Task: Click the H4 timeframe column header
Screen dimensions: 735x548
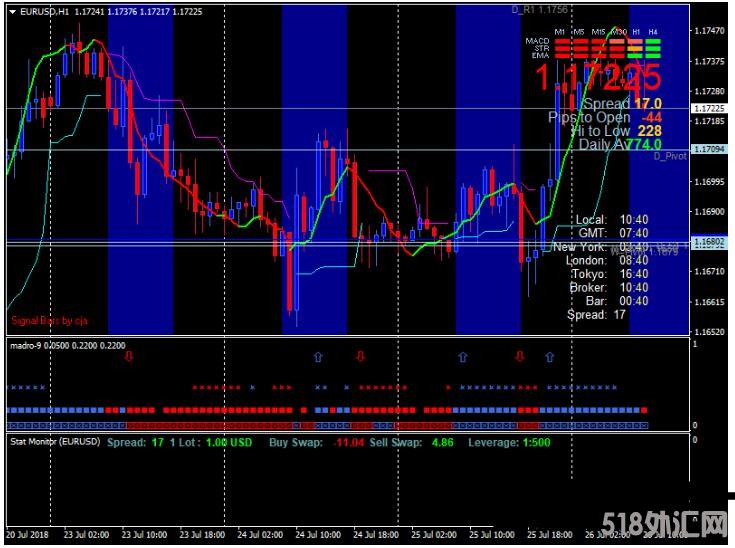Action: [x=653, y=32]
